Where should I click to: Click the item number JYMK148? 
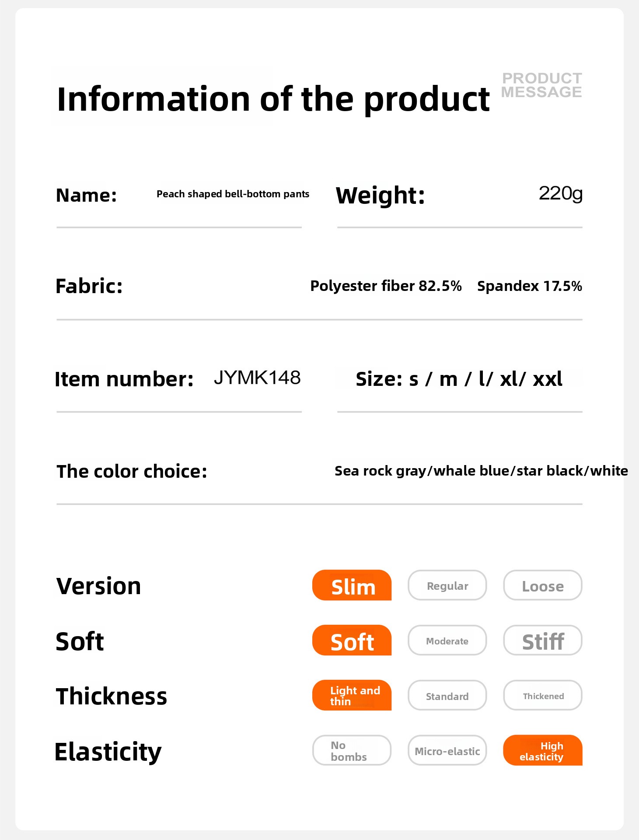pyautogui.click(x=257, y=378)
